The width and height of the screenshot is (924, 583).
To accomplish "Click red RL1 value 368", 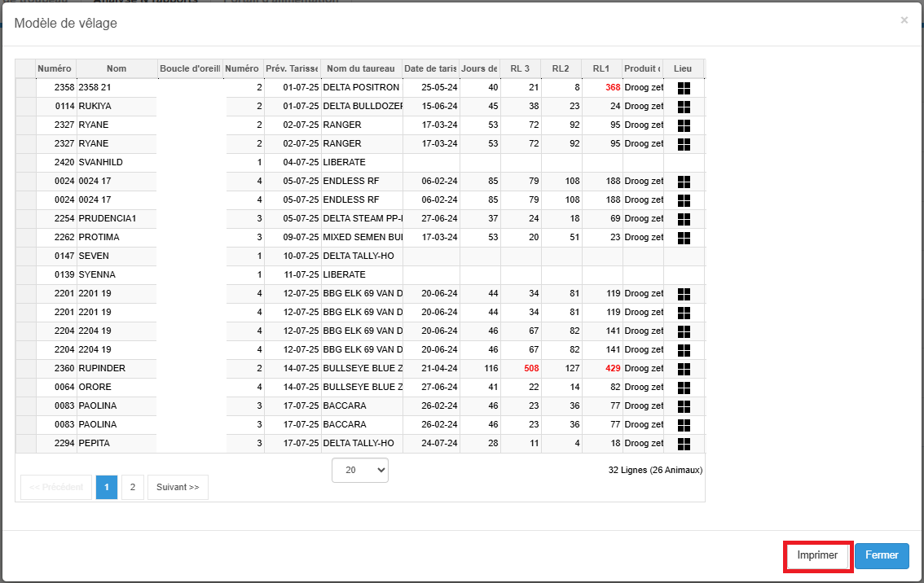I will (613, 87).
